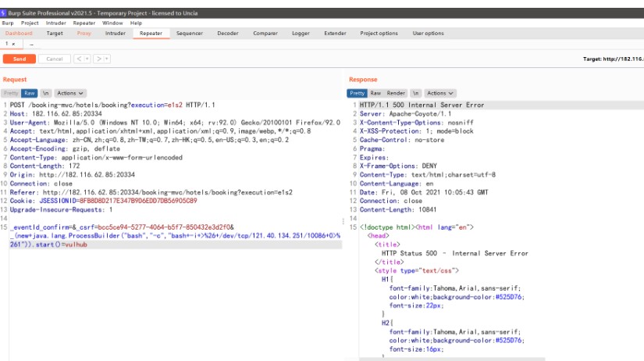The height and width of the screenshot is (361, 644).
Task: Go forward to next request with > arrow
Action: coord(98,59)
